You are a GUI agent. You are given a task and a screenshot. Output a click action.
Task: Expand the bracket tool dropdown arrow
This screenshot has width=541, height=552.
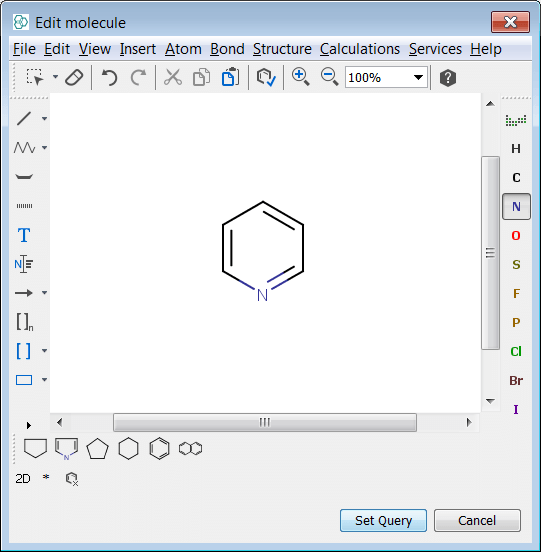(44, 351)
